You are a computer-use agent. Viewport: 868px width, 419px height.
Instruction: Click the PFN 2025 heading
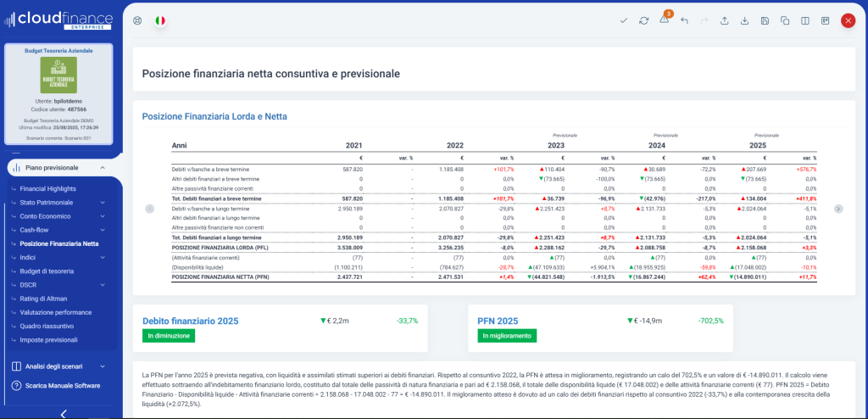(x=498, y=321)
